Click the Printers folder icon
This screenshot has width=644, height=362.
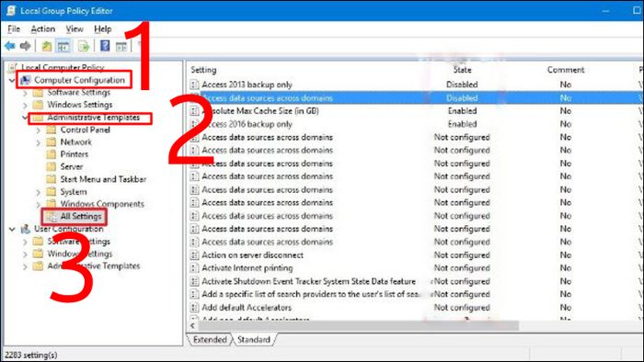point(51,154)
